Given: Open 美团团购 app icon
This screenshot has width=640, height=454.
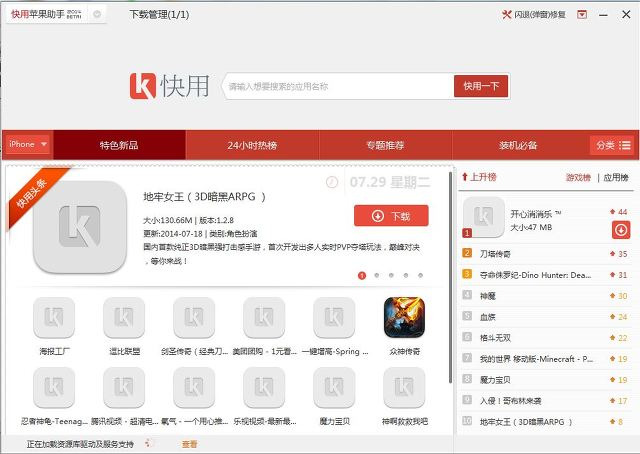Looking at the screenshot, I should click(x=264, y=317).
